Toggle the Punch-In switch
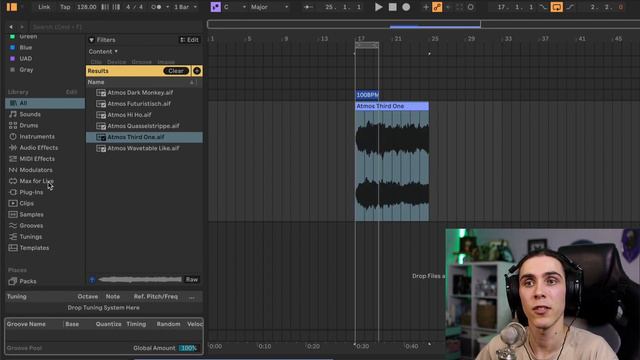 click(x=544, y=7)
